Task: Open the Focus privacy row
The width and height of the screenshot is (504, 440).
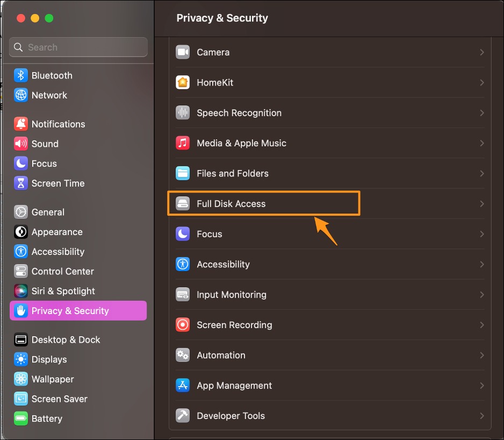Action: point(210,234)
